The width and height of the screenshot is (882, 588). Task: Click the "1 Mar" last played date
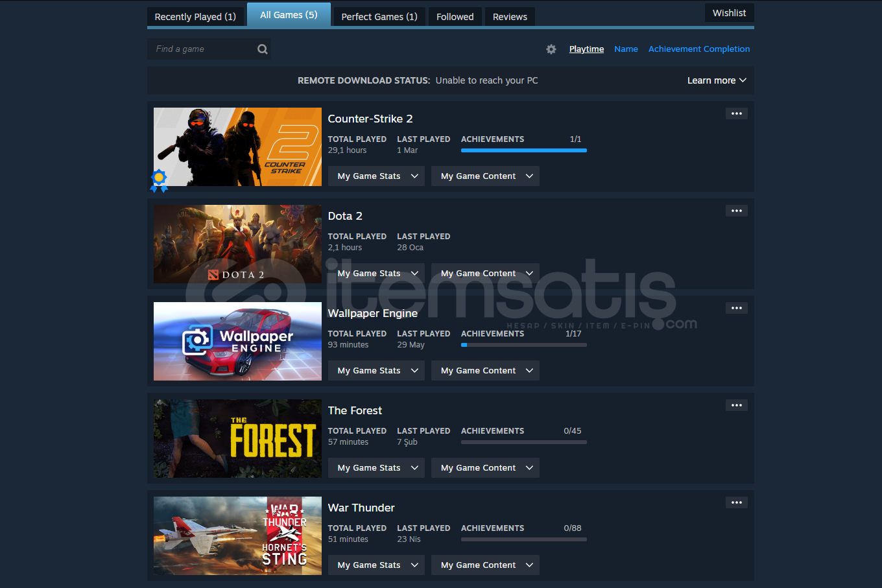click(407, 150)
